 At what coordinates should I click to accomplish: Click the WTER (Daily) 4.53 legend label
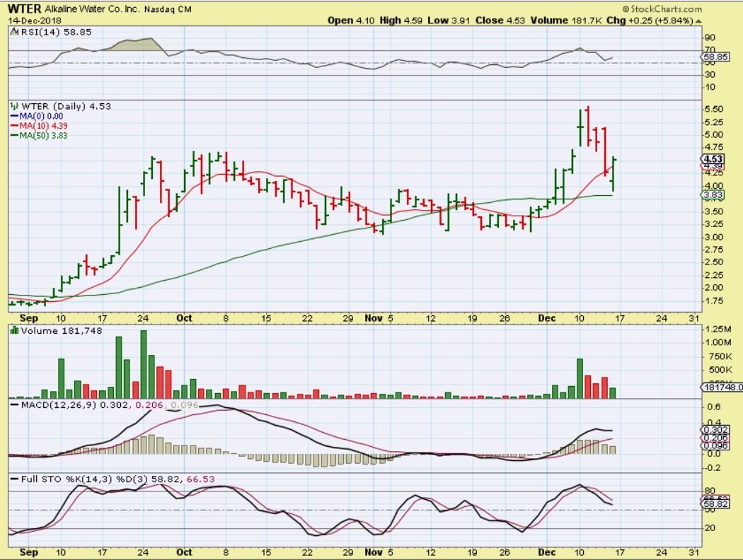(66, 106)
